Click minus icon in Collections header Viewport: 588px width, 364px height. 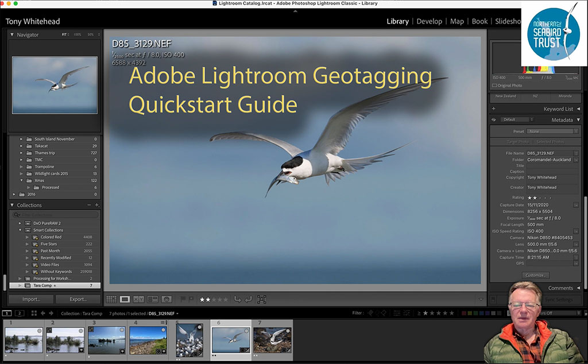pos(89,205)
